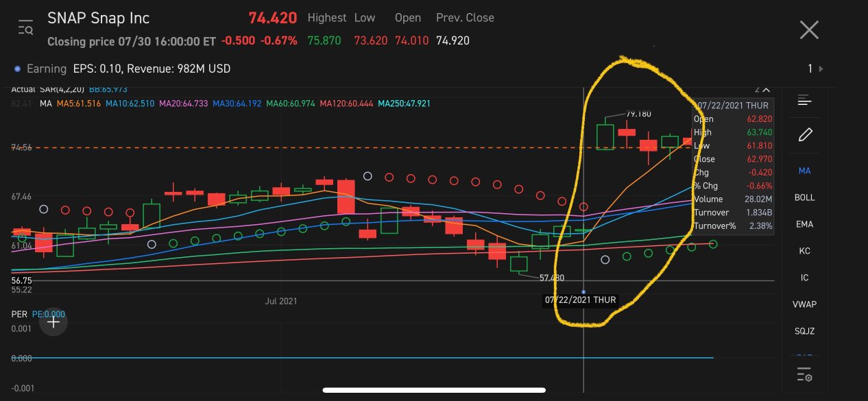Click the Turnover 1.834B tooltip row
Viewport: 868px width, 401px height.
click(733, 212)
